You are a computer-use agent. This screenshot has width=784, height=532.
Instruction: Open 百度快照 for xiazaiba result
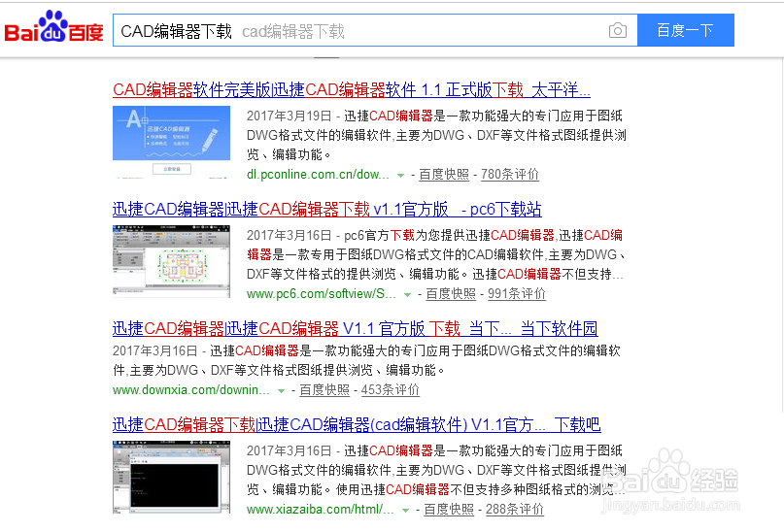coord(449,510)
